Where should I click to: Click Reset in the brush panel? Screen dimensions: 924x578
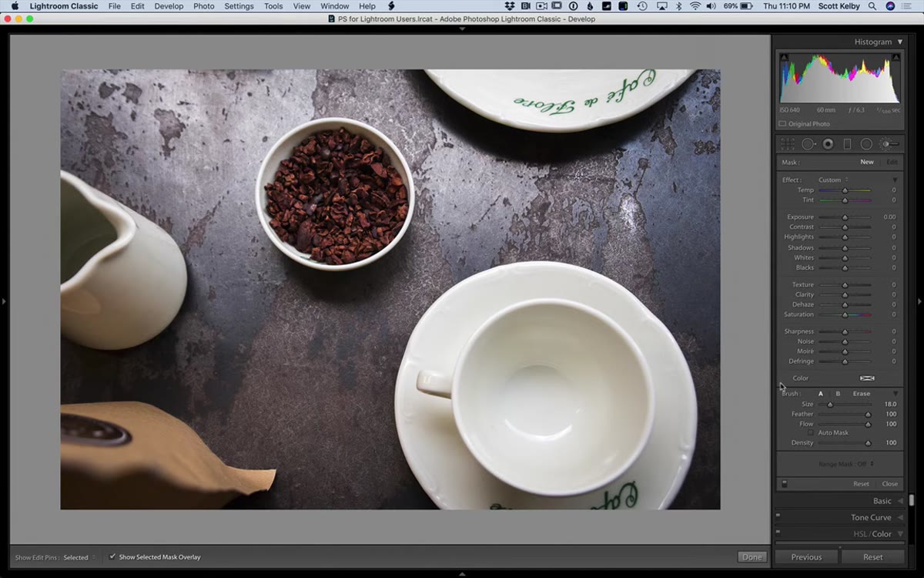pos(861,484)
